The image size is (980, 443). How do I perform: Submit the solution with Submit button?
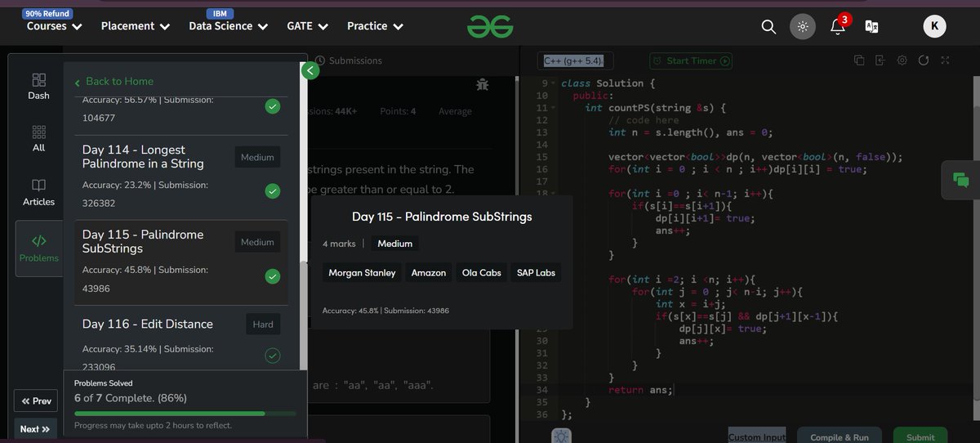pos(920,437)
